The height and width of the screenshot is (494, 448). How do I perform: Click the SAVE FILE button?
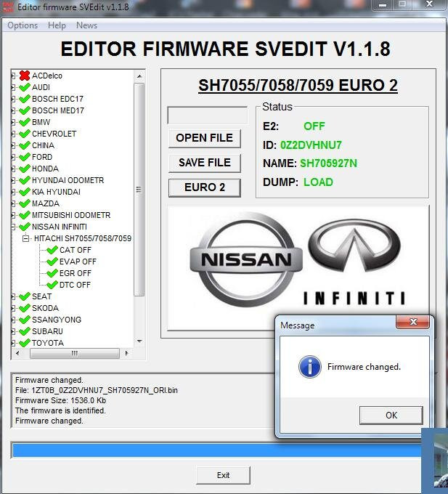point(205,163)
